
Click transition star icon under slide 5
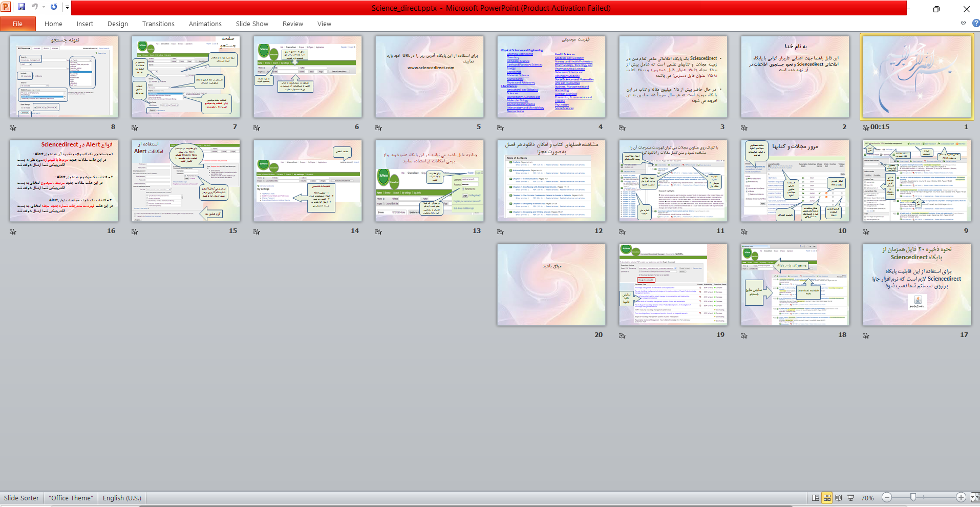378,128
